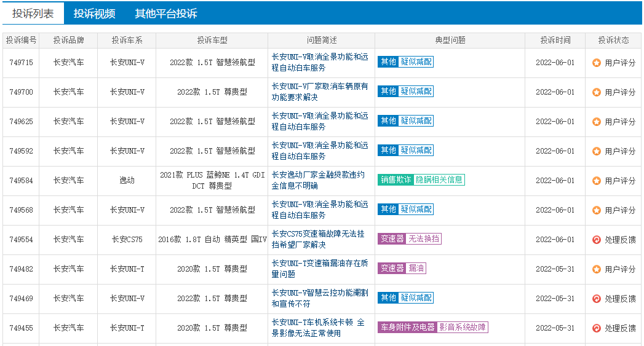The image size is (644, 346).
Task: Click red feedback icon for complaint 749455
Action: coord(597,328)
